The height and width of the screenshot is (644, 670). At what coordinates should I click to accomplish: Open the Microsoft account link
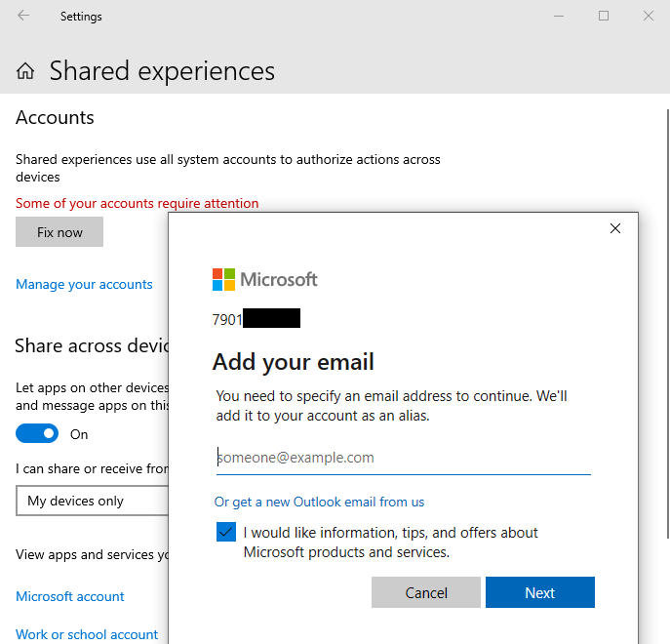point(70,596)
